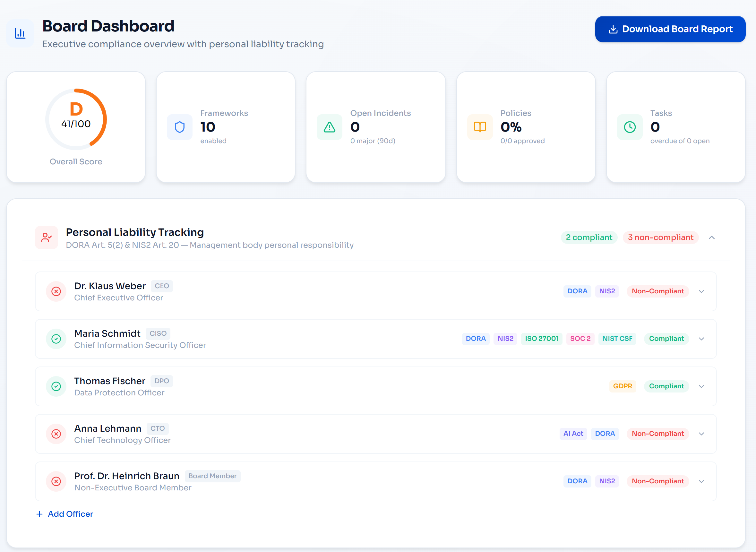Click the clock icon on the Tasks card
The width and height of the screenshot is (756, 552).
(x=629, y=127)
